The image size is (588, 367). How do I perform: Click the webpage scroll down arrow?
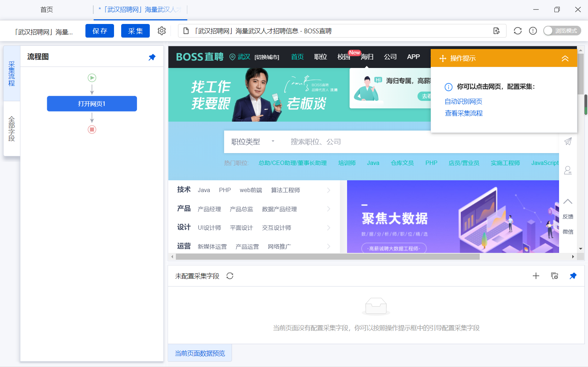580,249
